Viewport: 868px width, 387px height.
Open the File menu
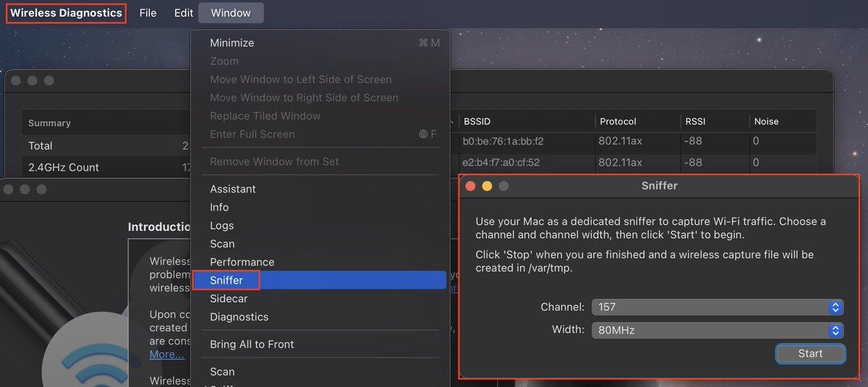pos(148,13)
